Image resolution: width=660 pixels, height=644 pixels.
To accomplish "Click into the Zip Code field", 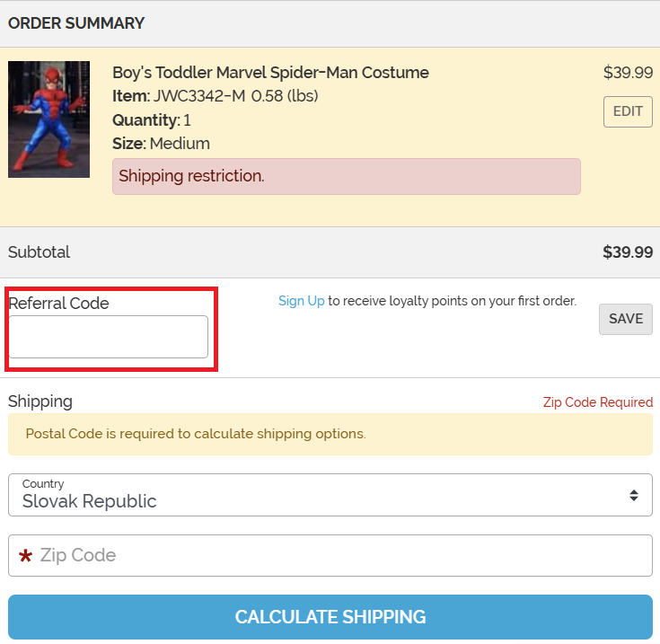I will (341, 555).
